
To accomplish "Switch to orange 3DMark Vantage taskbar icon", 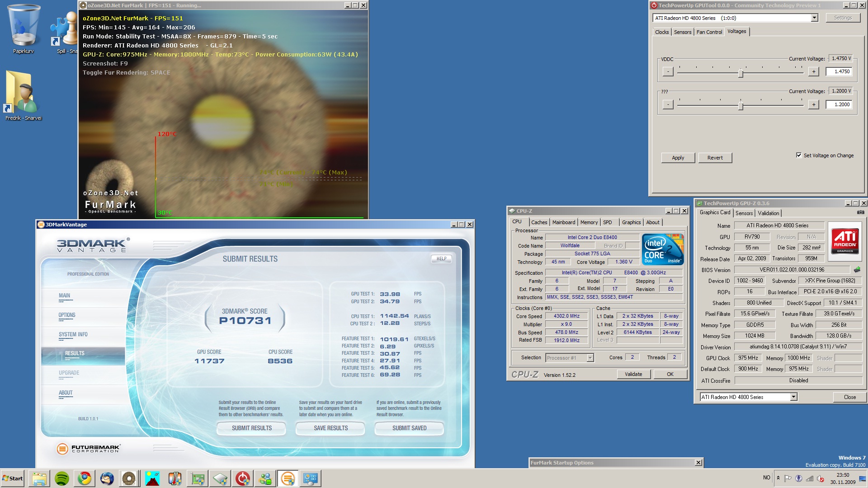I will pyautogui.click(x=288, y=479).
